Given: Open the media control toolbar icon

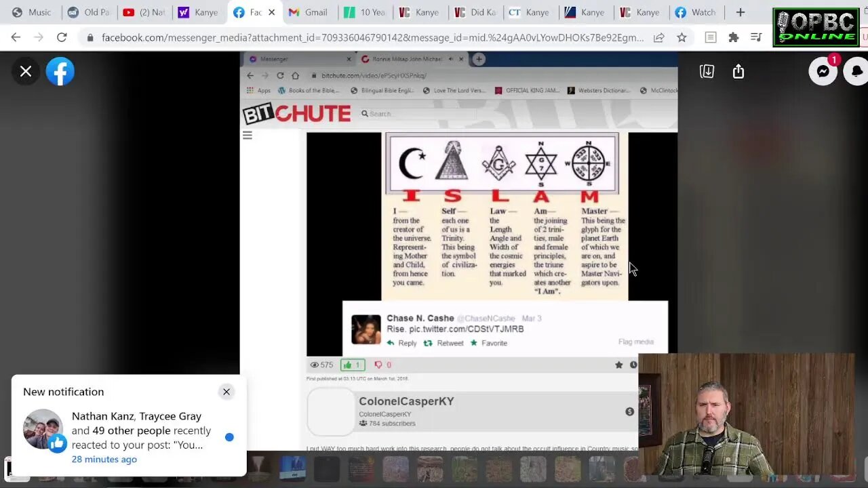Looking at the screenshot, I should click(756, 38).
